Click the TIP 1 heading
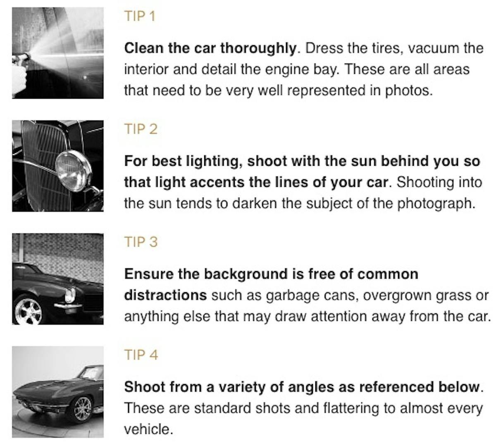Viewport: 496px width, 448px height. pos(140,17)
